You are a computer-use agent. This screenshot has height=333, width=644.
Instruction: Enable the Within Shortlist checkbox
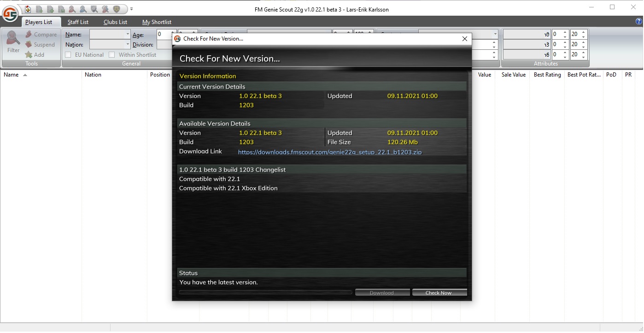(111, 55)
